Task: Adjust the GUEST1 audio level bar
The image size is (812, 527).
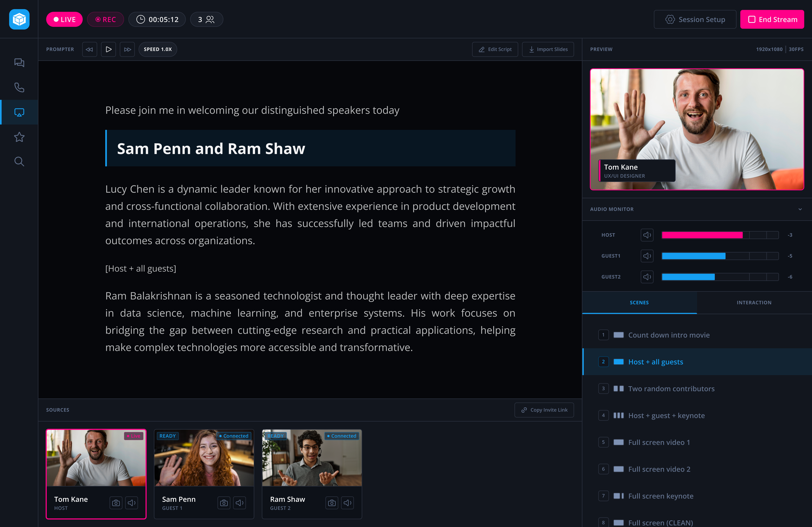Action: (720, 256)
